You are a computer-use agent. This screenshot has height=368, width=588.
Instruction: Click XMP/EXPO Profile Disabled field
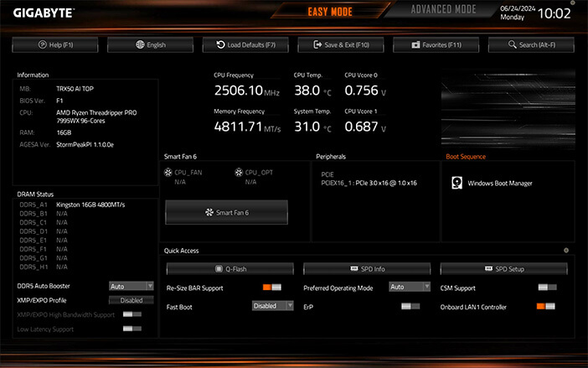tap(132, 300)
